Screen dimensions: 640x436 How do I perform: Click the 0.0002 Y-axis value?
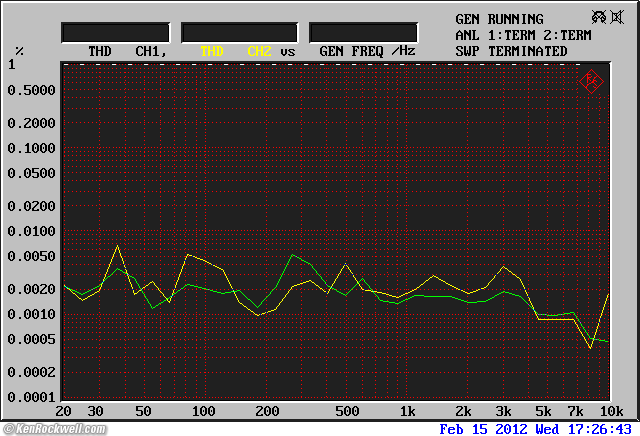tap(31, 372)
